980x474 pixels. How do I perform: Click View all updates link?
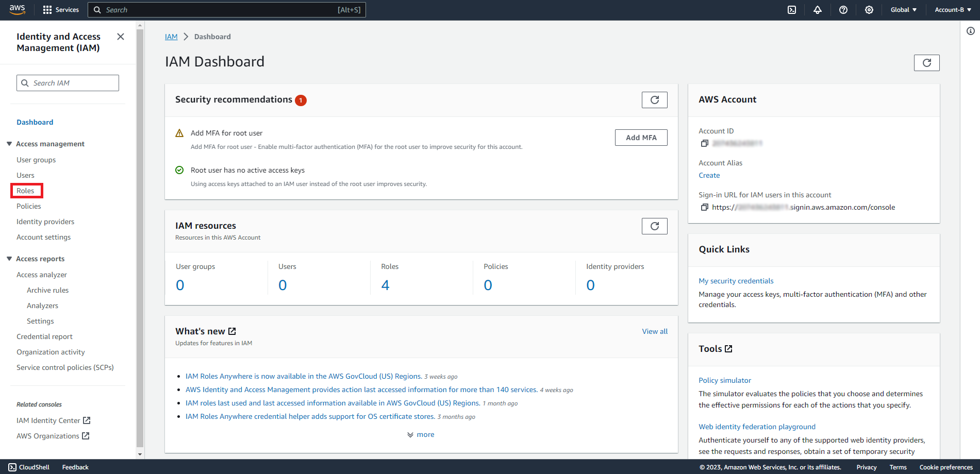click(x=655, y=331)
